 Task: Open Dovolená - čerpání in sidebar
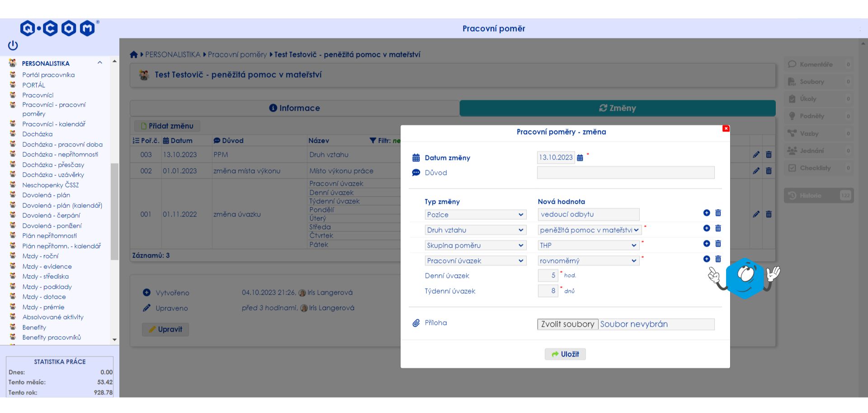click(52, 216)
